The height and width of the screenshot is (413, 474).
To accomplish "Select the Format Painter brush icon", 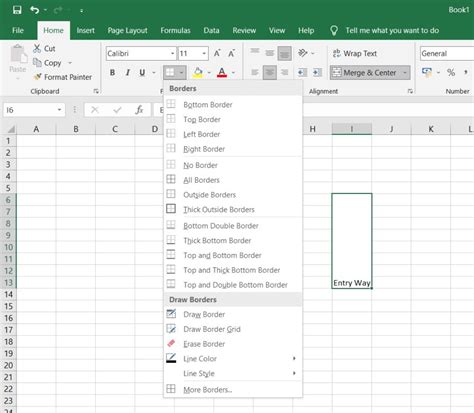I will 38,77.
